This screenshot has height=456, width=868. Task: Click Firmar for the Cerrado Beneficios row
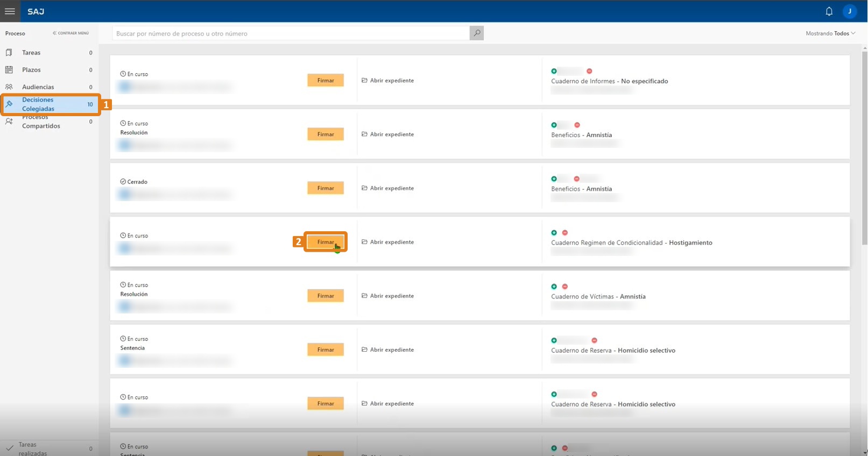pos(326,188)
